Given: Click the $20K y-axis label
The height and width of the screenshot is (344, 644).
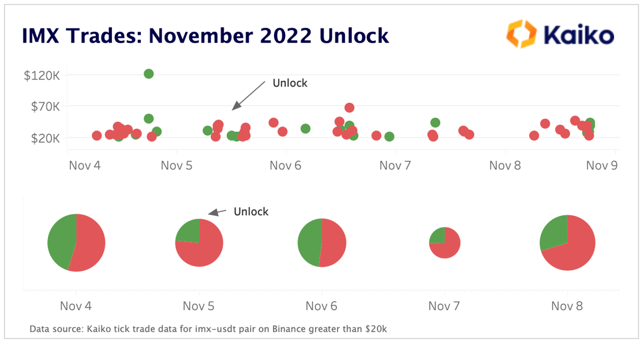Looking at the screenshot, I should click(46, 139).
